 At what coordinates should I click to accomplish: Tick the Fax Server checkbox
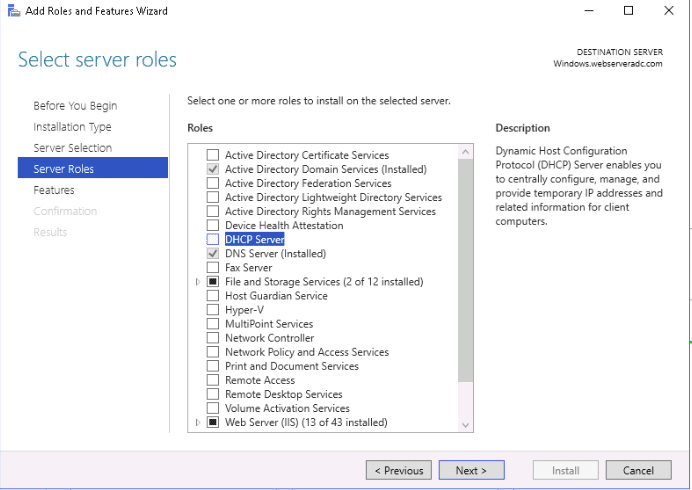(213, 268)
